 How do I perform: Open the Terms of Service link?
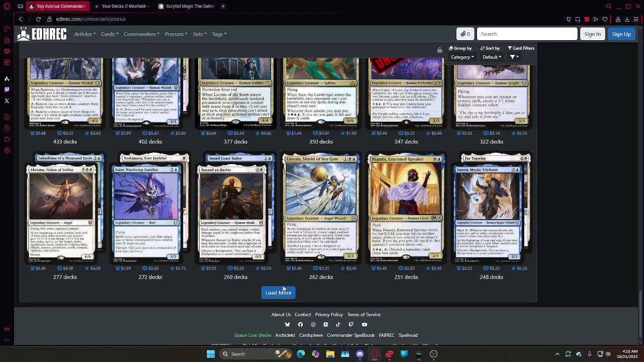click(364, 315)
